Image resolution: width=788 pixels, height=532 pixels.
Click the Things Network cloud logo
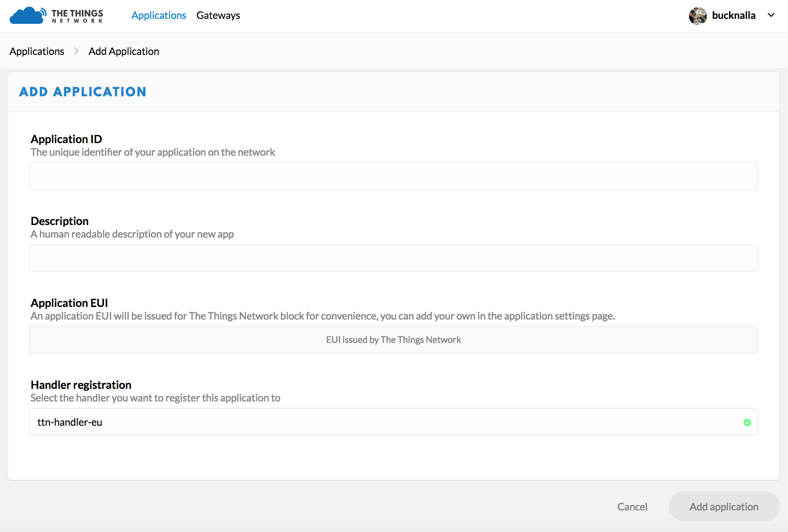tap(27, 15)
